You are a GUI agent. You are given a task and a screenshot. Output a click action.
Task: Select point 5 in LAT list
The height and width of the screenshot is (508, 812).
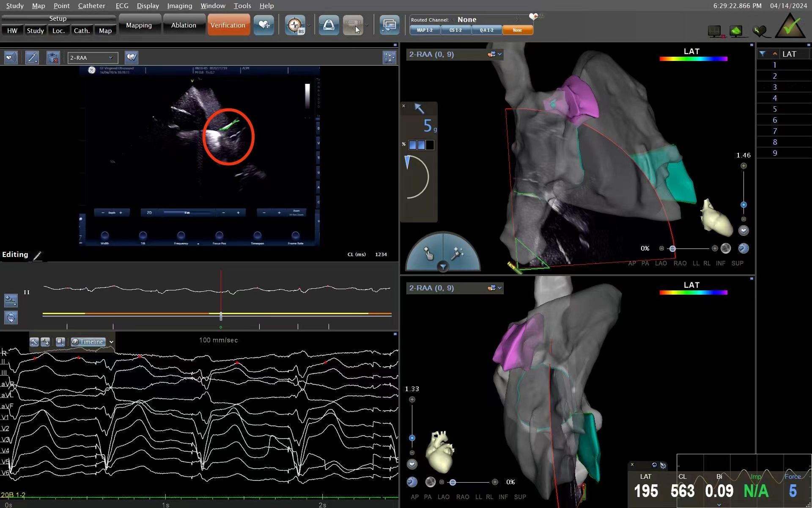click(774, 109)
